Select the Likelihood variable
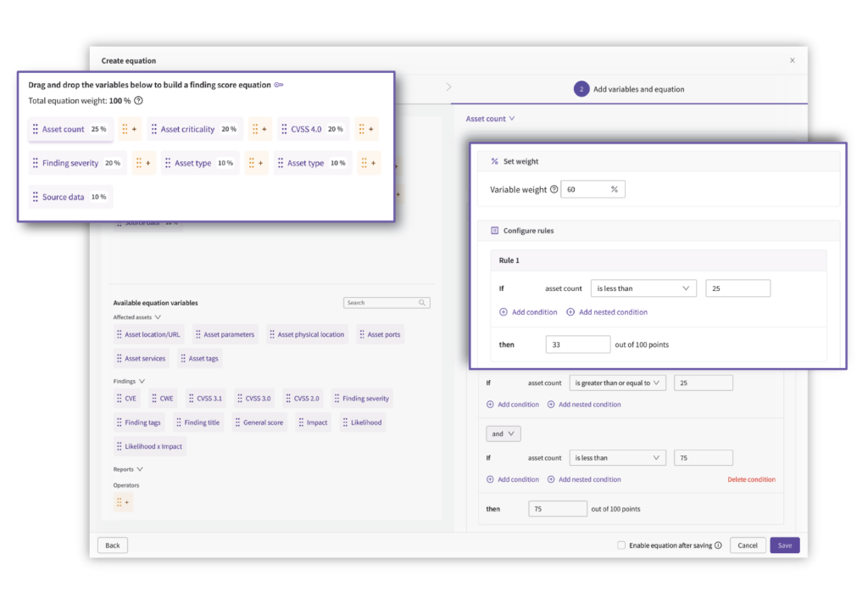The height and width of the screenshot is (604, 868). point(362,422)
